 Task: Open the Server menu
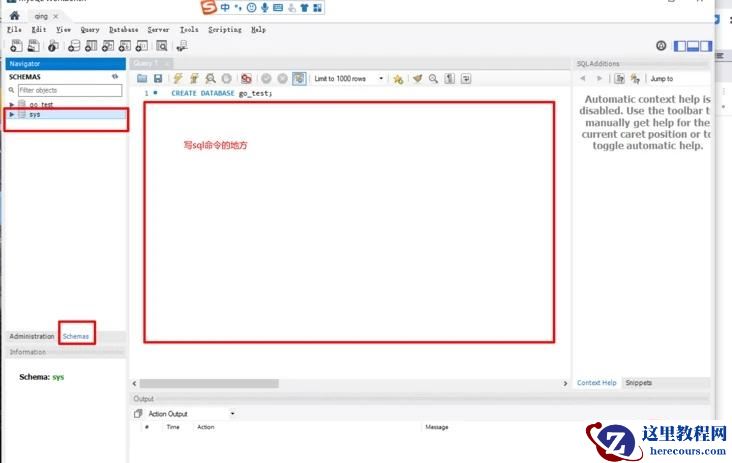(158, 29)
